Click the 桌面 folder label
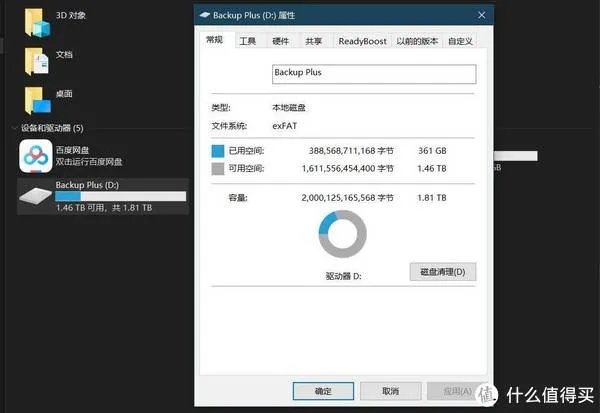Viewport: 600px width, 413px height. point(64,93)
